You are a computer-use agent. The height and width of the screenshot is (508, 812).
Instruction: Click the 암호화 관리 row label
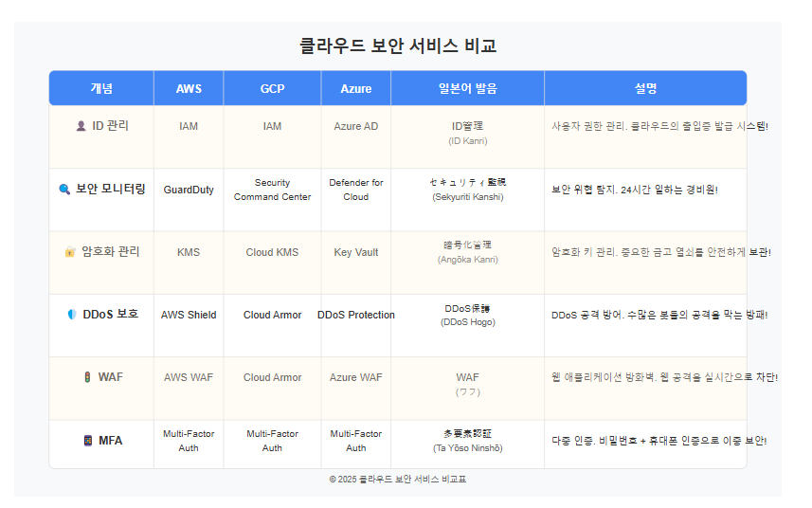click(x=111, y=252)
